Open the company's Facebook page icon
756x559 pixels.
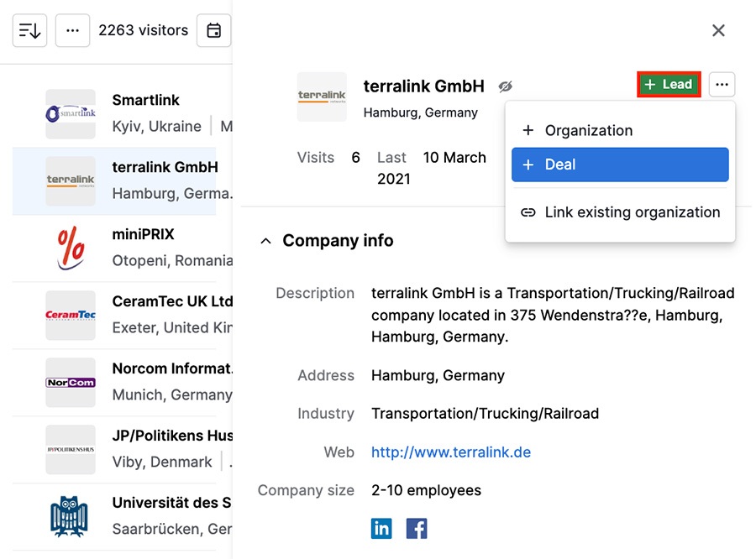click(417, 529)
